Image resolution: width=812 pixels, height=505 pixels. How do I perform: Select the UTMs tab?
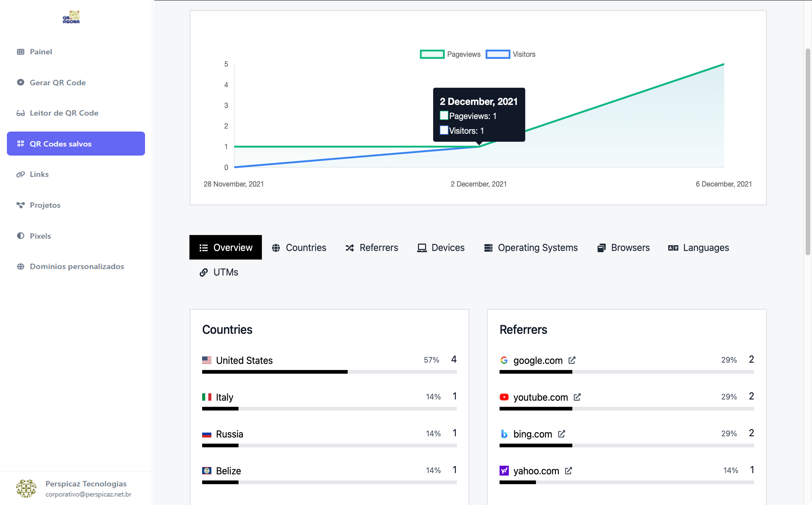219,272
